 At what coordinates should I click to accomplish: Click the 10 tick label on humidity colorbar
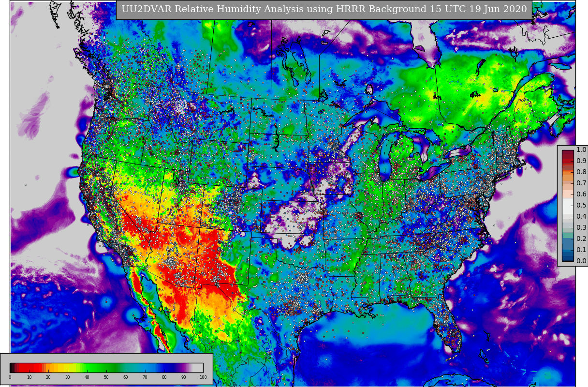coord(29,377)
